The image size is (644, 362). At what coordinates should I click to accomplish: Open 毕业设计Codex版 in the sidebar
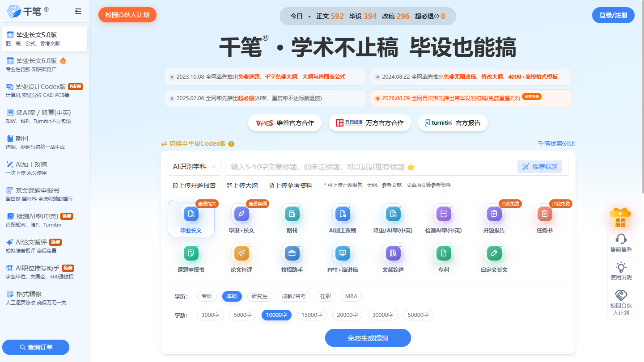click(x=44, y=90)
